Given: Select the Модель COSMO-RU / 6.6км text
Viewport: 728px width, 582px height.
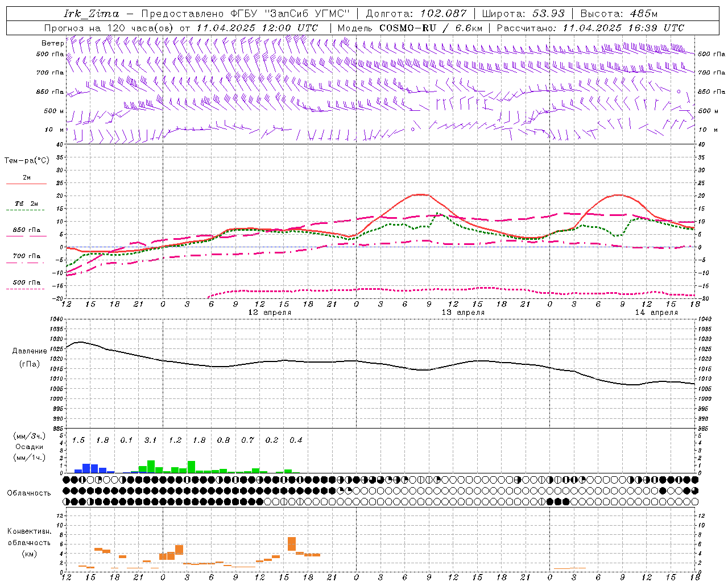Looking at the screenshot, I should 409,28.
